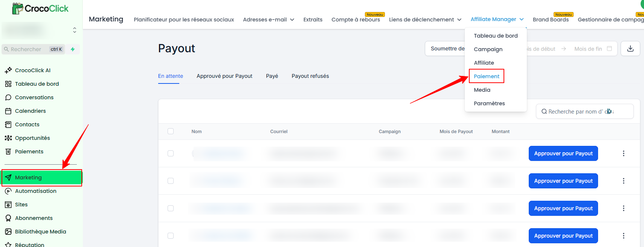
Task: Open CrocoClick AI sparkle icon
Action: click(x=8, y=70)
